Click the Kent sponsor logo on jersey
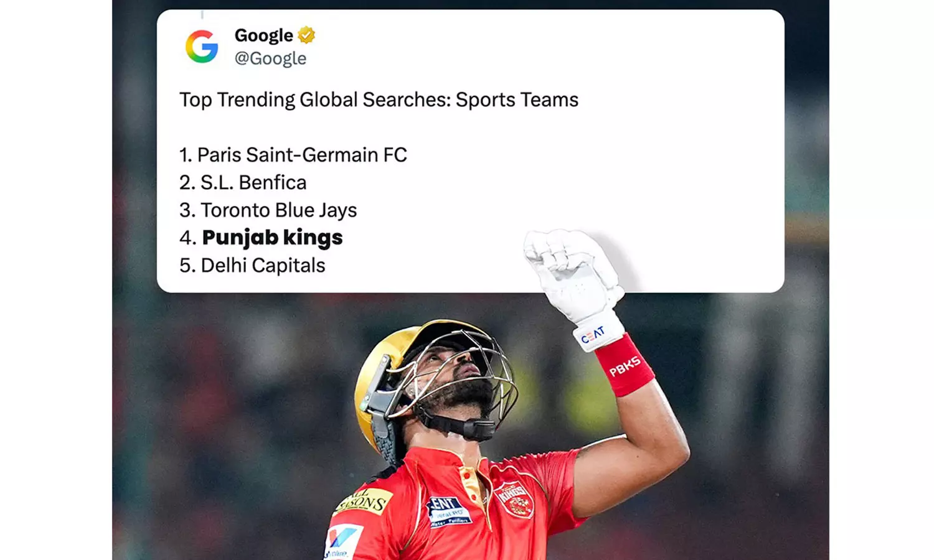The image size is (934, 560). [x=448, y=511]
